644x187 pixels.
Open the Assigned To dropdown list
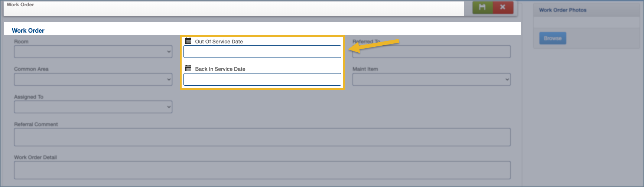tap(93, 107)
